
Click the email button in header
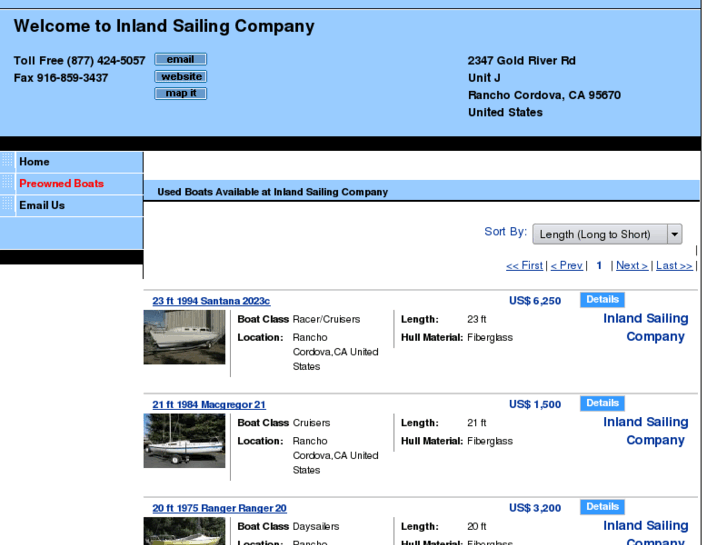click(x=180, y=59)
